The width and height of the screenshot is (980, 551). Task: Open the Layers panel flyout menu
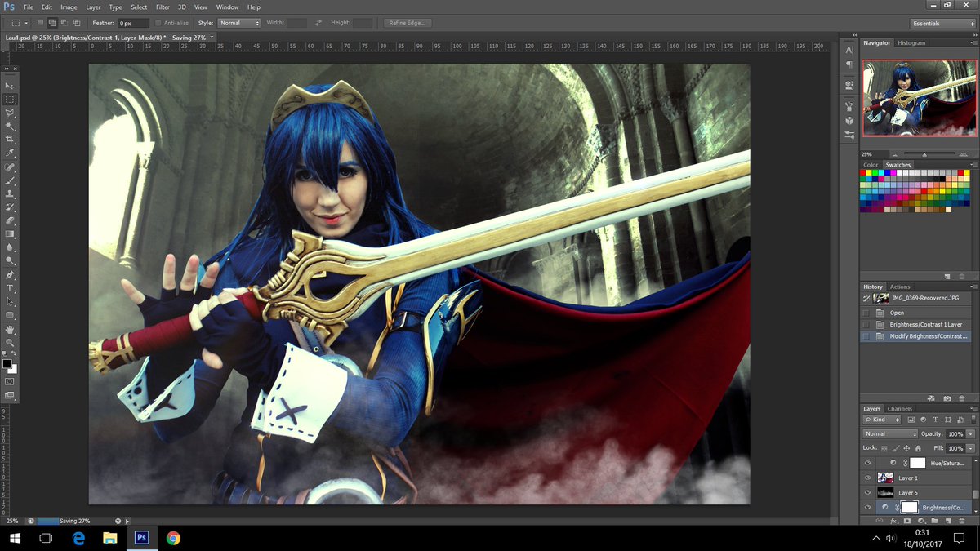[x=972, y=408]
